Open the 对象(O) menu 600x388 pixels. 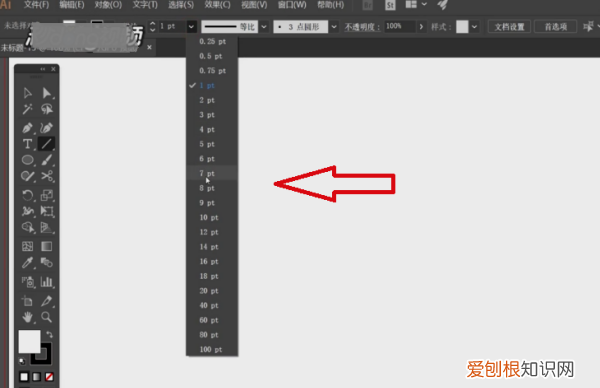[x=108, y=5]
